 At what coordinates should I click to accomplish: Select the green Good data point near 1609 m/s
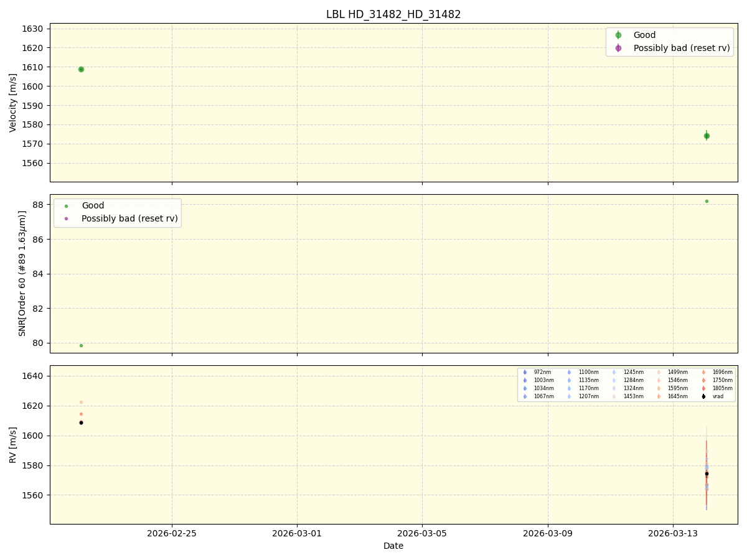pos(81,68)
